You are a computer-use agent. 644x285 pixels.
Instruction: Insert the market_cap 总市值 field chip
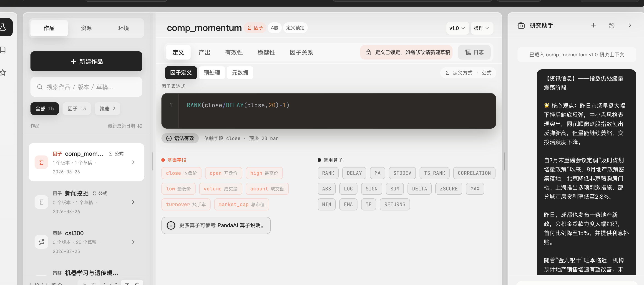(241, 205)
